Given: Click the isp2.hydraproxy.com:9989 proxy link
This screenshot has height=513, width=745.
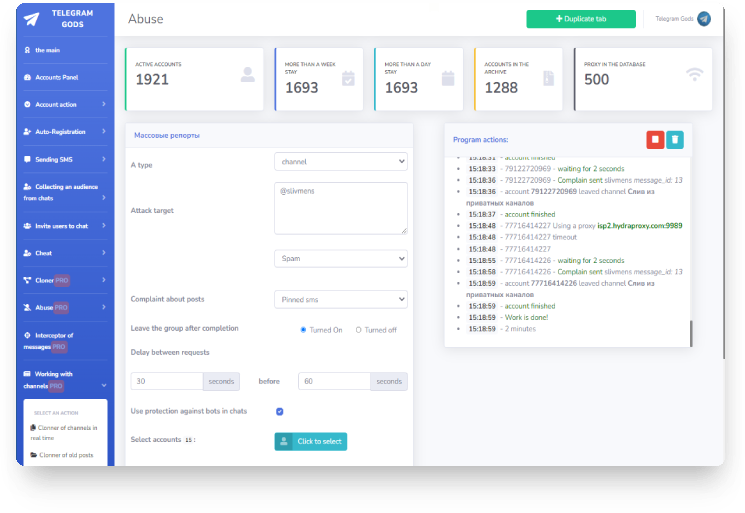Looking at the screenshot, I should [640, 226].
